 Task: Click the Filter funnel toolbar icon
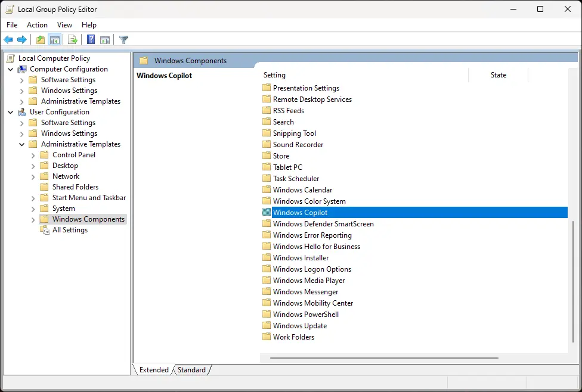click(123, 40)
